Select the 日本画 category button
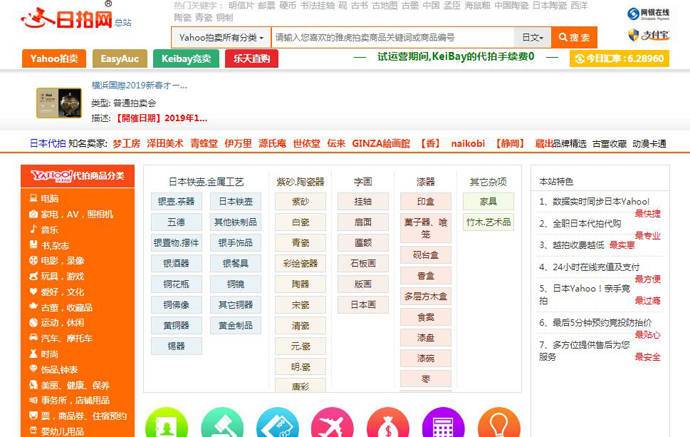This screenshot has width=690, height=437. (x=363, y=305)
